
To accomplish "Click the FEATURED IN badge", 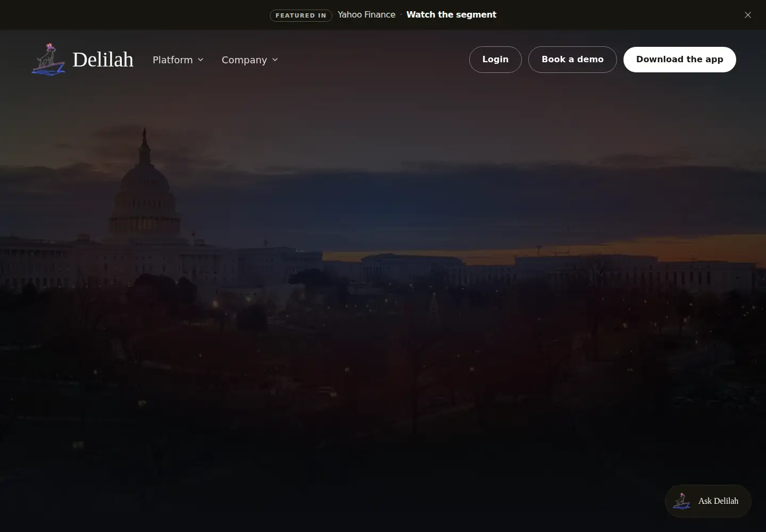I will pyautogui.click(x=301, y=15).
